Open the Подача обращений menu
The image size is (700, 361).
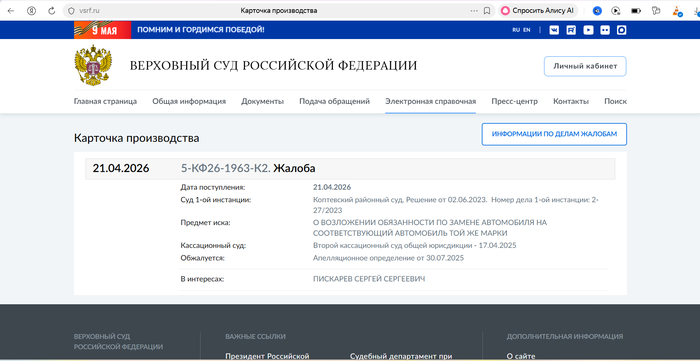(334, 101)
